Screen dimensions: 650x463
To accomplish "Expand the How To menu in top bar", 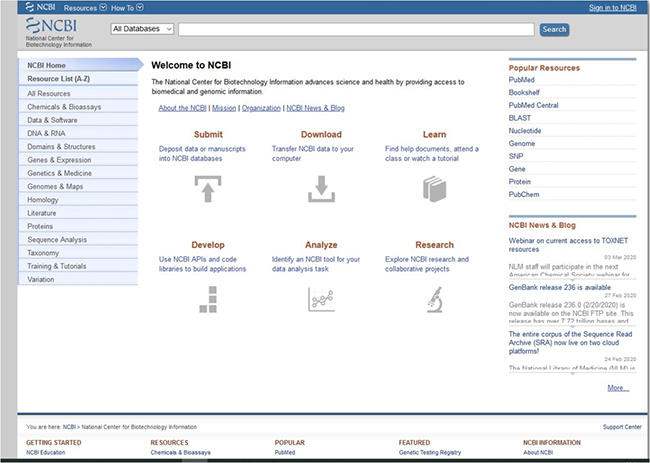I will [127, 7].
